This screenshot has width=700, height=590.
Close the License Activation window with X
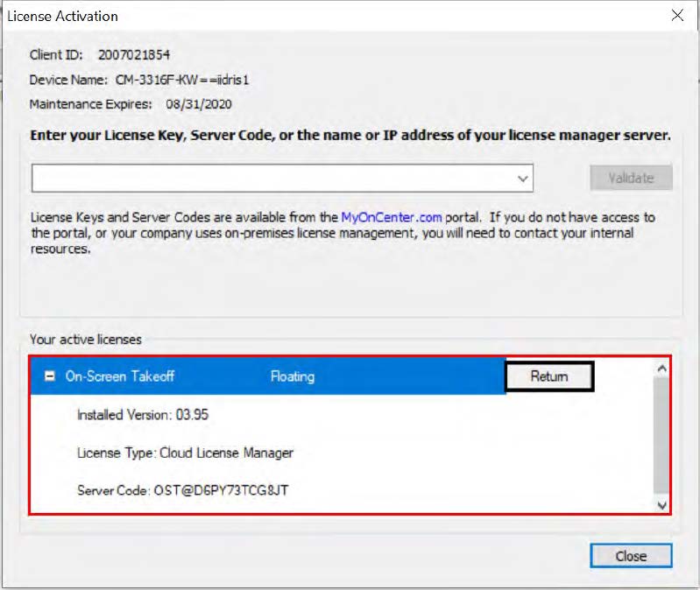(676, 16)
